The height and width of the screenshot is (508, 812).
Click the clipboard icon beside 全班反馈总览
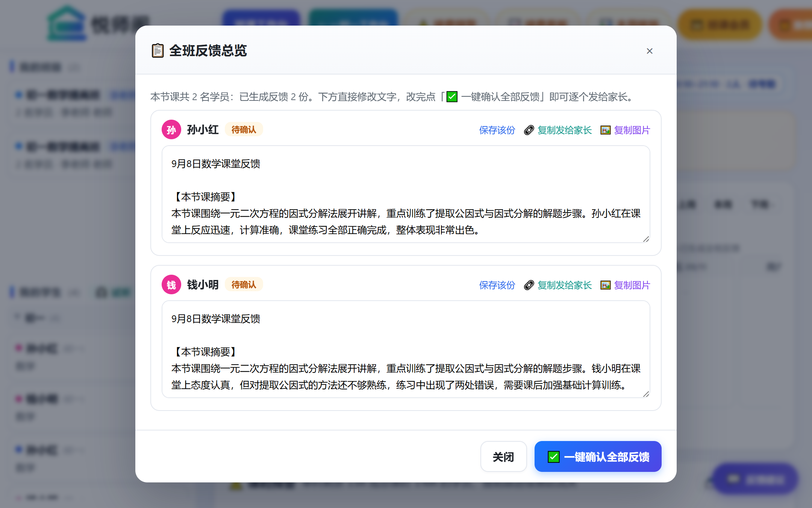(158, 50)
